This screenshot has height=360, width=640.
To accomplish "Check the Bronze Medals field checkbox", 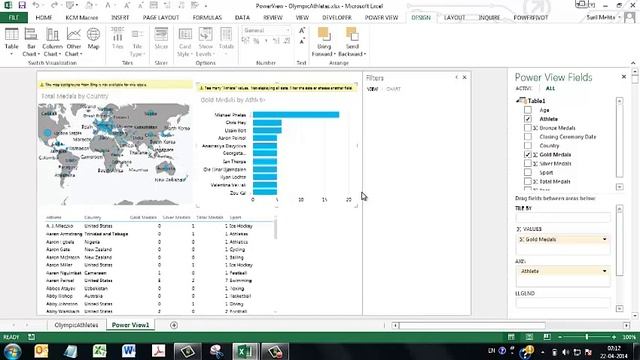I will pos(528,128).
